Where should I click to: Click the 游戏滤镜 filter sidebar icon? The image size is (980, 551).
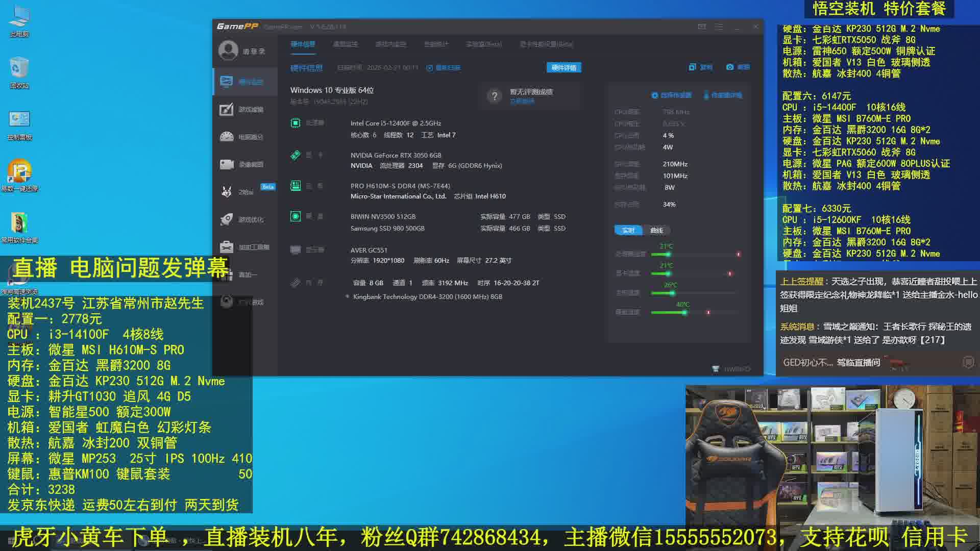click(227, 109)
